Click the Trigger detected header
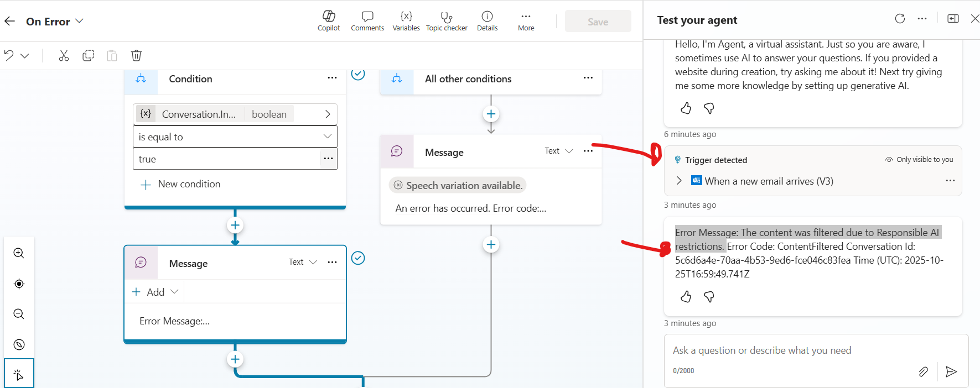Screen dimensions: 980x388 pos(716,160)
